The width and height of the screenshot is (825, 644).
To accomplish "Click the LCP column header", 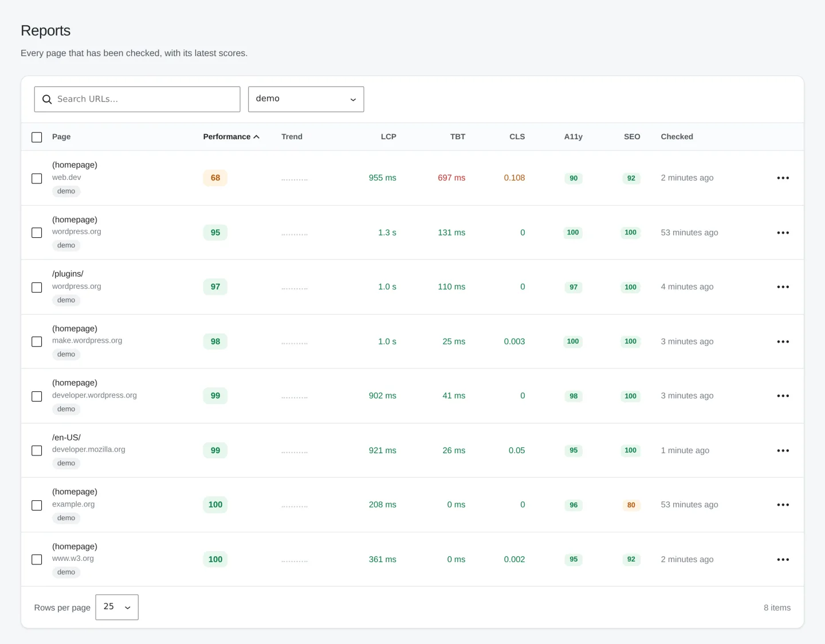I will [388, 137].
